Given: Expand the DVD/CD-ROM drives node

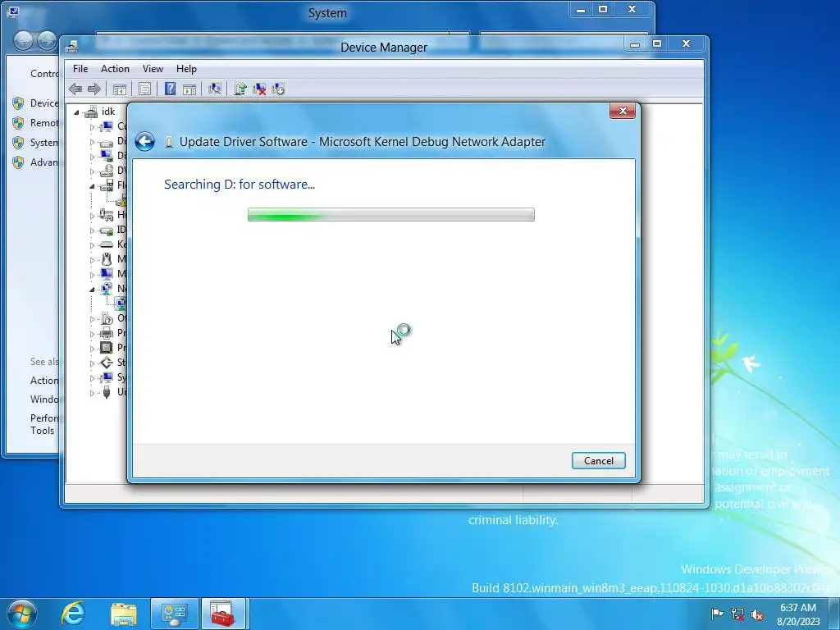Looking at the screenshot, I should [x=92, y=172].
